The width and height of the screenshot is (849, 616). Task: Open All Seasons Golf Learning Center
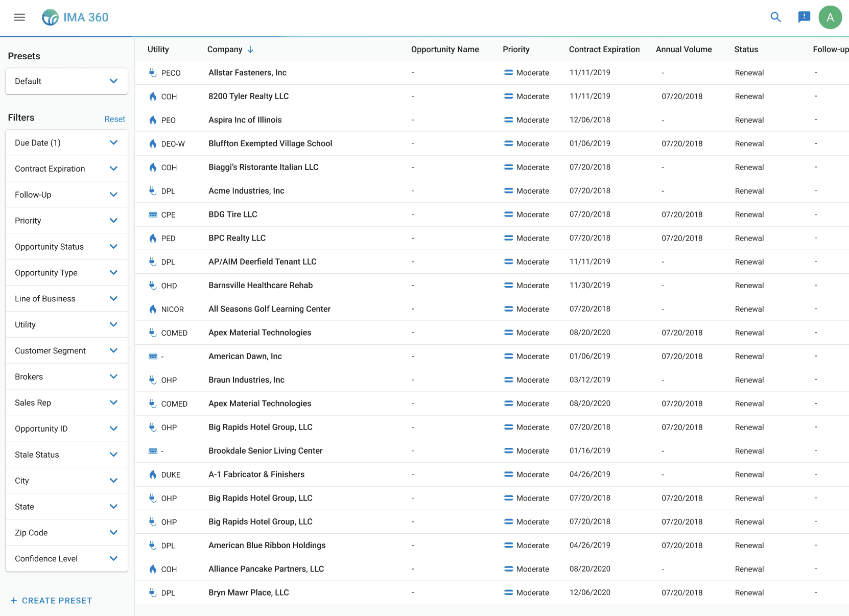coord(269,309)
